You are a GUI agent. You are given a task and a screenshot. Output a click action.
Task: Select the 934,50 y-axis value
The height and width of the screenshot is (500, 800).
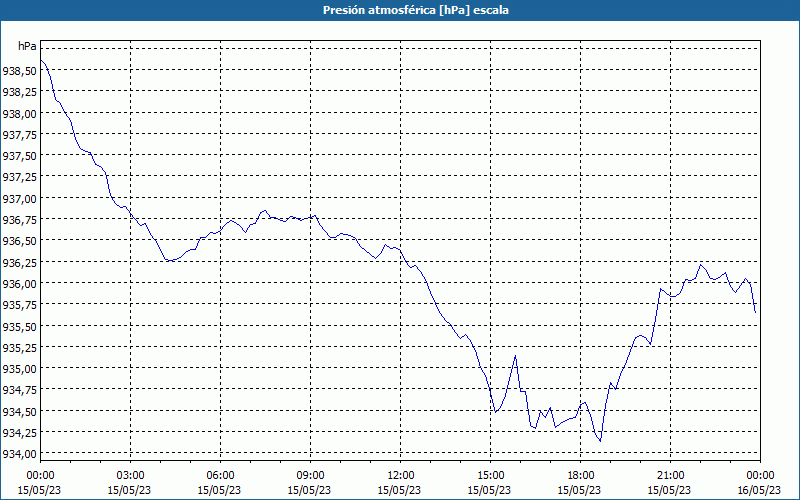tap(19, 411)
